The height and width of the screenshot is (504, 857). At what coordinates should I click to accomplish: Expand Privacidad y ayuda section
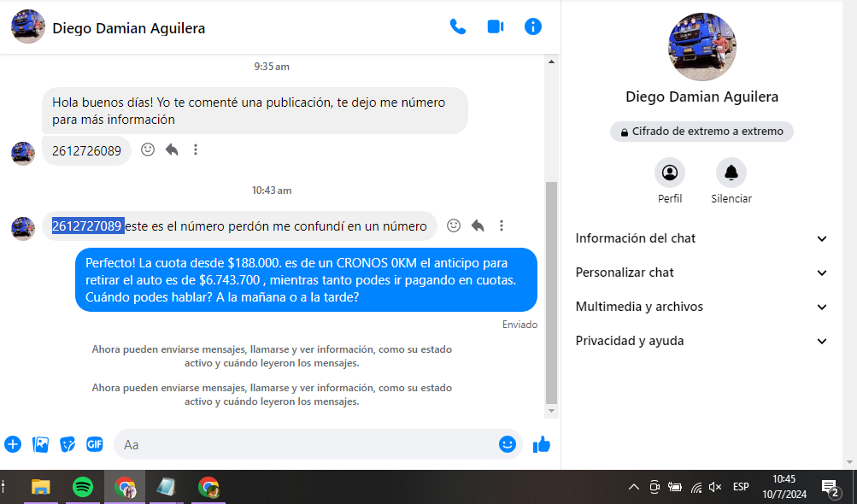click(701, 341)
